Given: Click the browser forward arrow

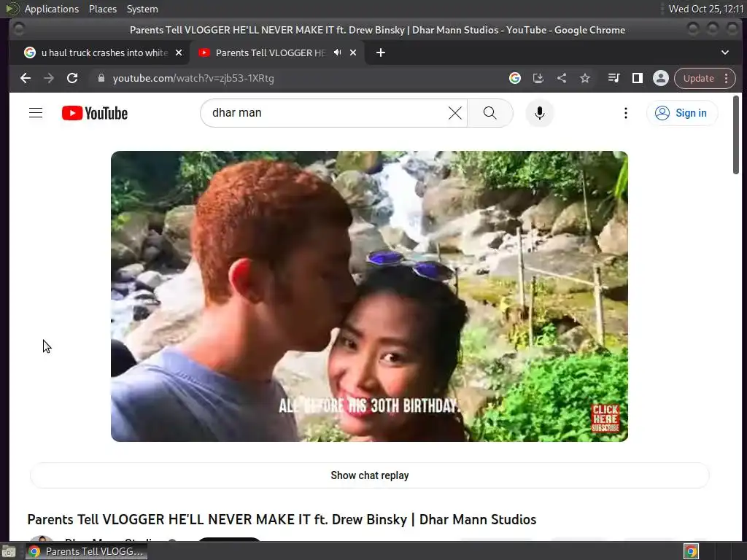Looking at the screenshot, I should click(49, 78).
